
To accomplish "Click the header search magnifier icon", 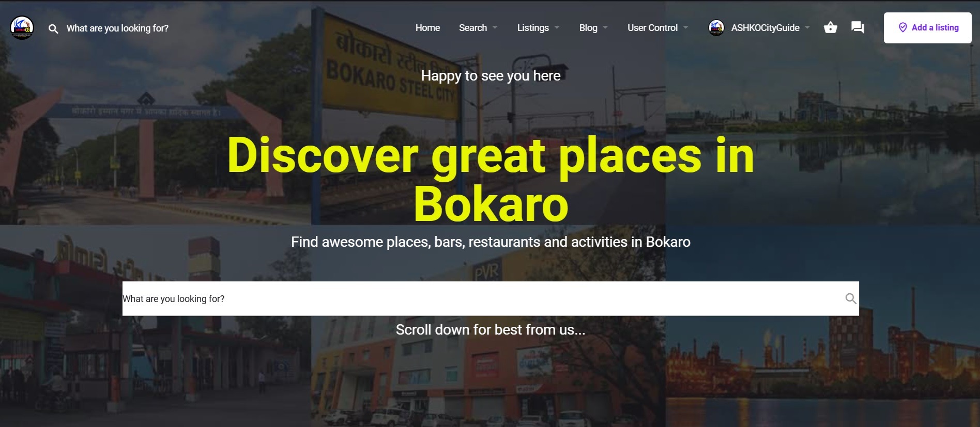I will point(53,29).
